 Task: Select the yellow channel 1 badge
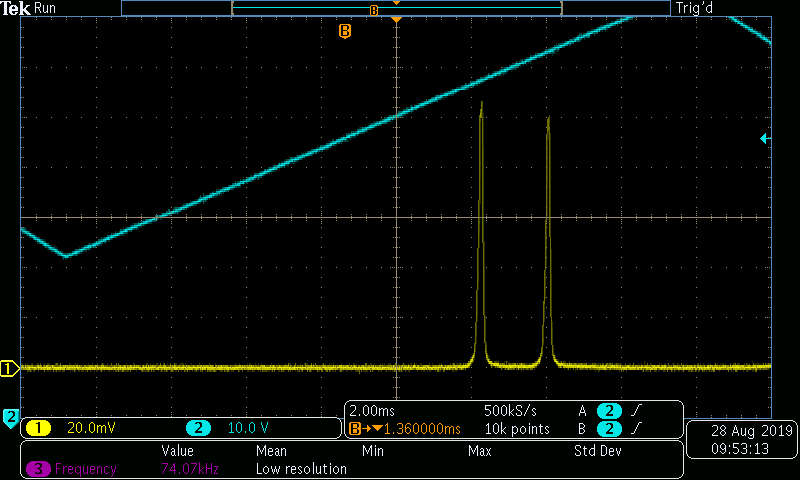[x=38, y=428]
